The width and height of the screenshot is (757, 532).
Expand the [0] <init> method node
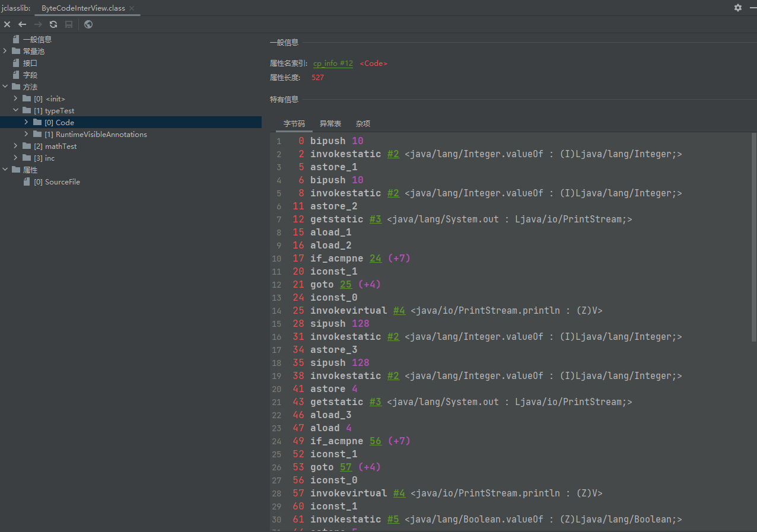click(x=16, y=98)
